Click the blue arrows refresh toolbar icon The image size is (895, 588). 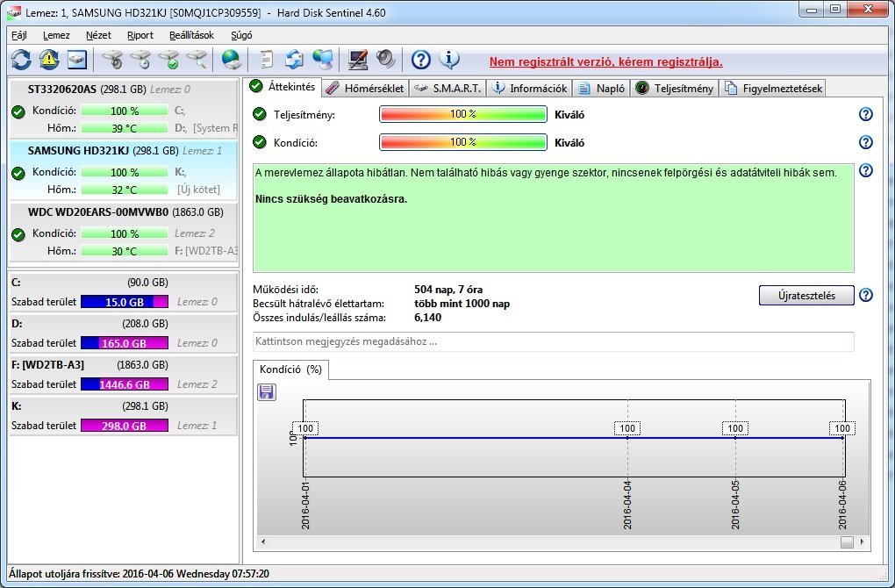point(21,60)
